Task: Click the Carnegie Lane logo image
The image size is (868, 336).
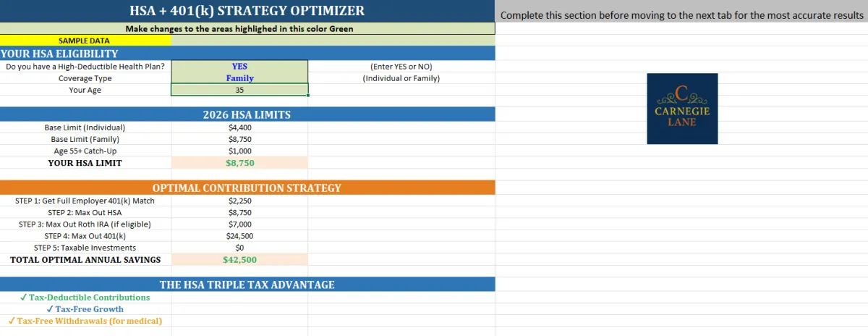Action: 682,109
